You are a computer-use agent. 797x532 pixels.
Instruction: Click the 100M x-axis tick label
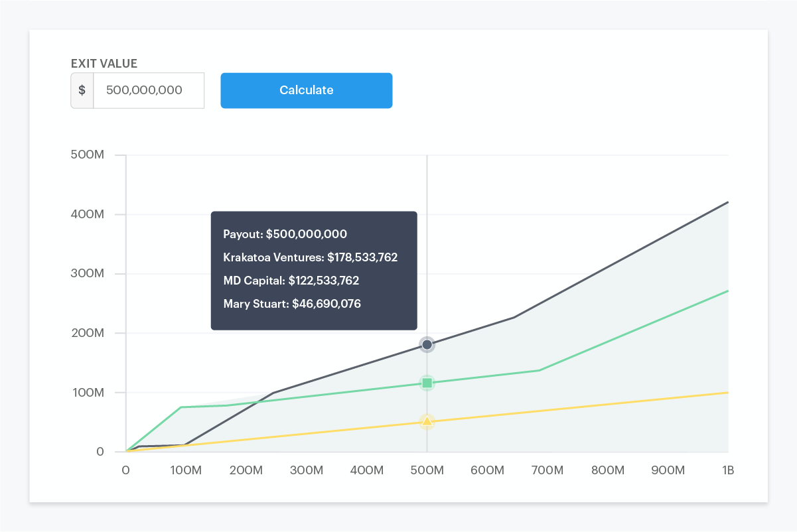click(x=186, y=470)
